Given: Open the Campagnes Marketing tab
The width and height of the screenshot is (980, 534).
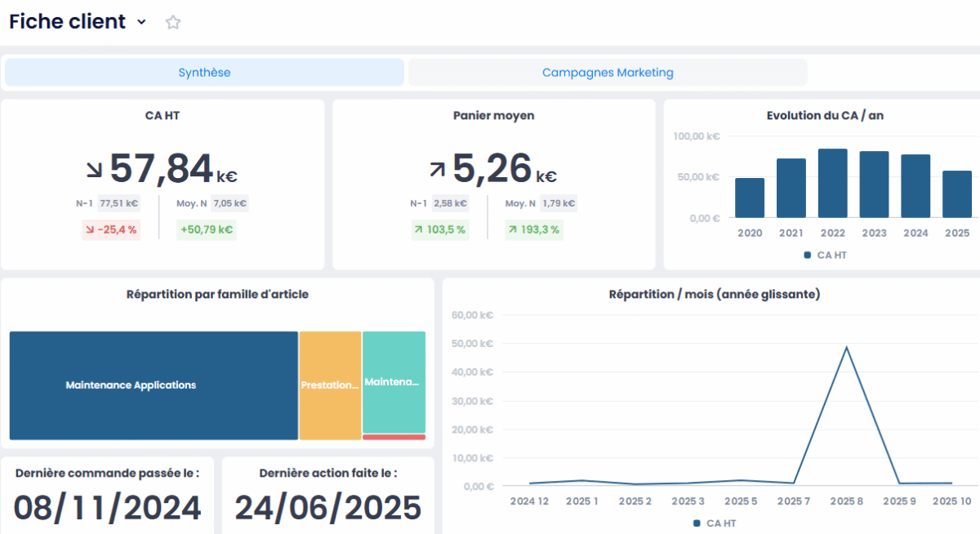Looking at the screenshot, I should pos(608,73).
